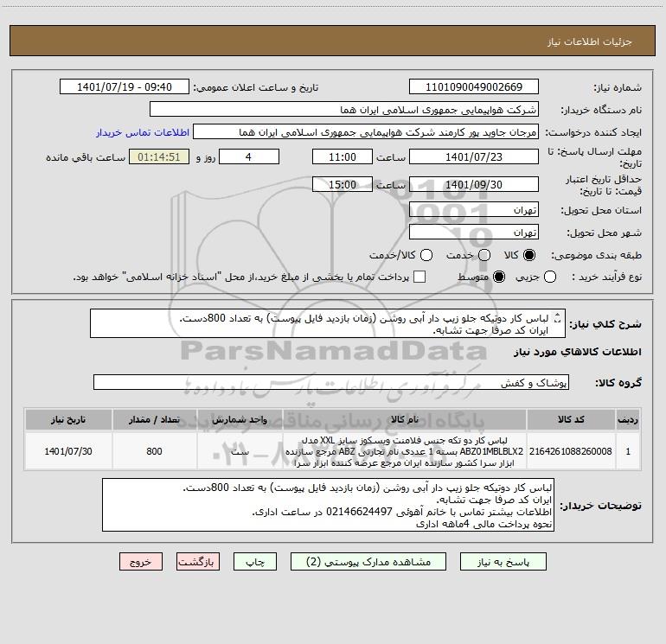Click the شماره نیاز number field
666x644 pixels.
(474, 87)
